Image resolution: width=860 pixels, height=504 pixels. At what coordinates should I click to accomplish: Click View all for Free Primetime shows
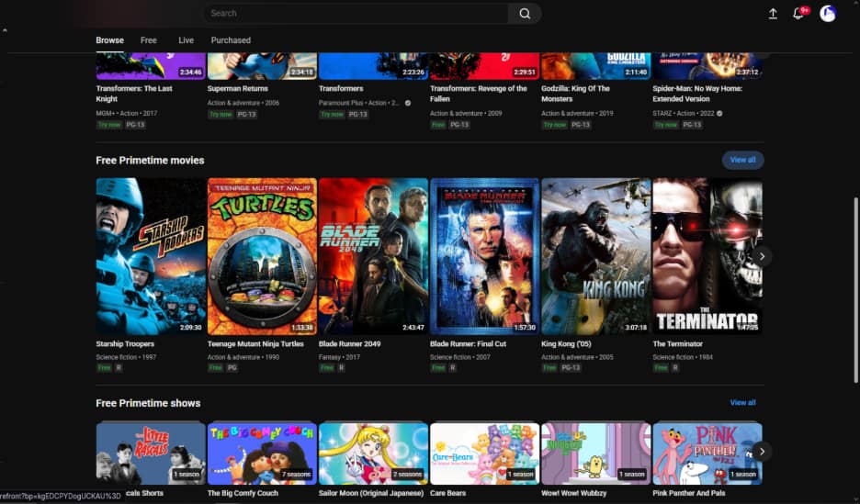[742, 403]
